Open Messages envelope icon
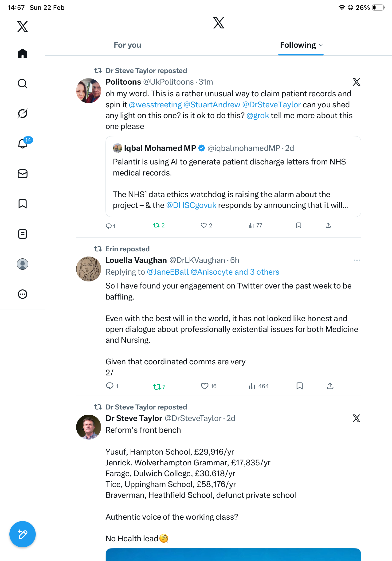This screenshot has height=561, width=392. coord(23,174)
